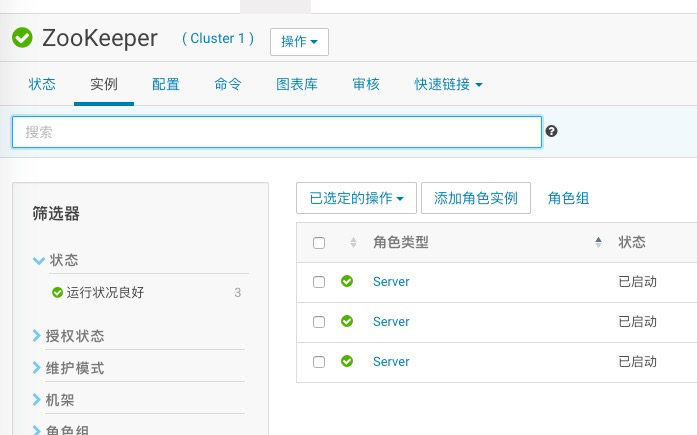Collapse the 状态 filter section
The image size is (697, 435).
click(x=56, y=260)
